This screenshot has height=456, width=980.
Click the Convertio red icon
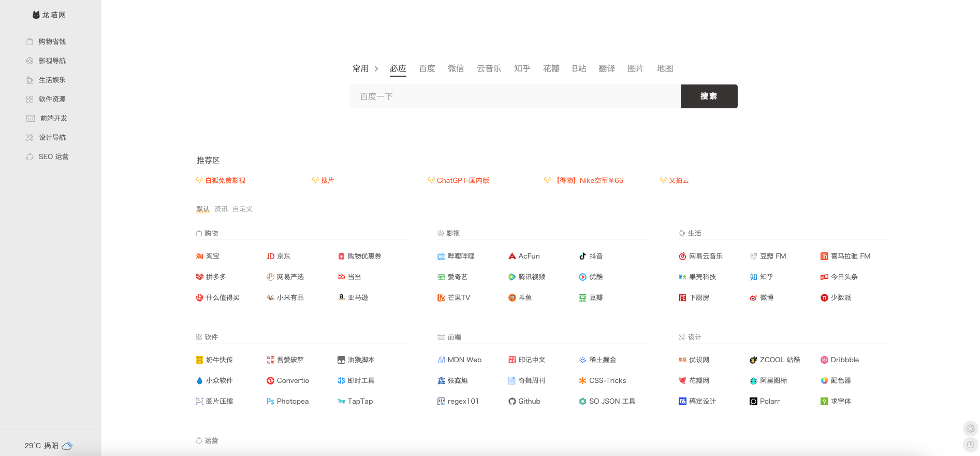(270, 380)
